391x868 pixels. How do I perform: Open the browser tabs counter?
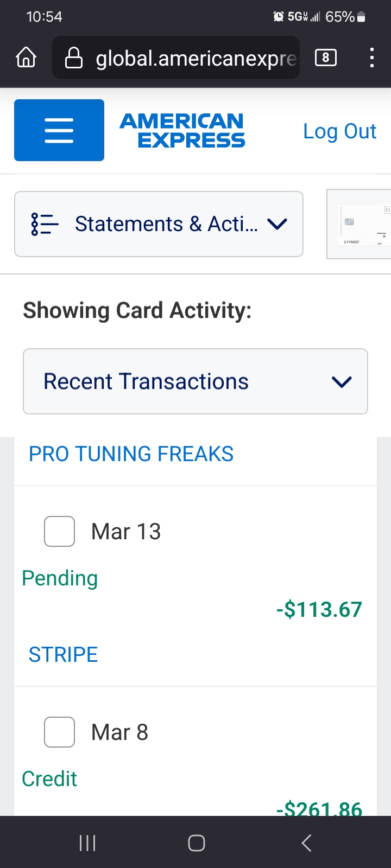pos(325,58)
